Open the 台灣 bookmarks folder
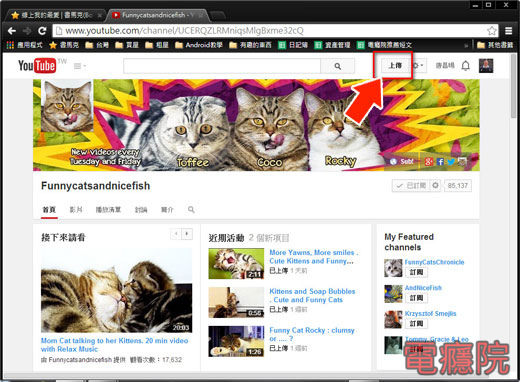The width and height of the screenshot is (520, 382). click(97, 45)
